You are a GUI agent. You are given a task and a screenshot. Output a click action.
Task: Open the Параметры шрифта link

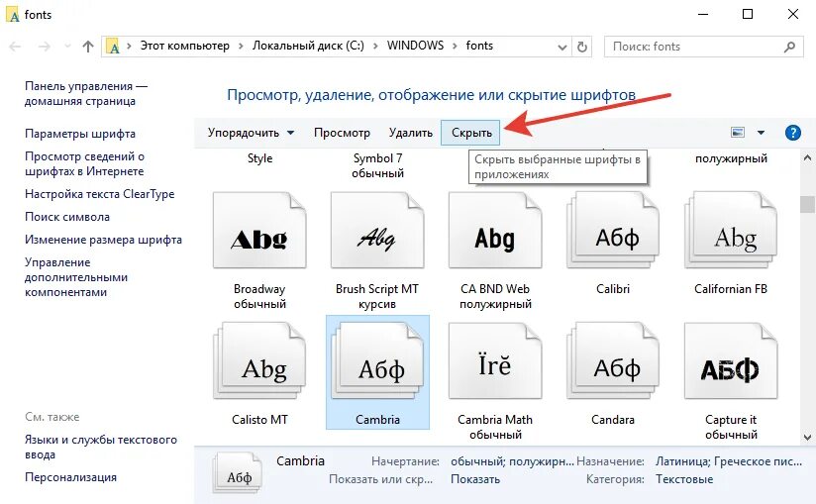tap(80, 134)
